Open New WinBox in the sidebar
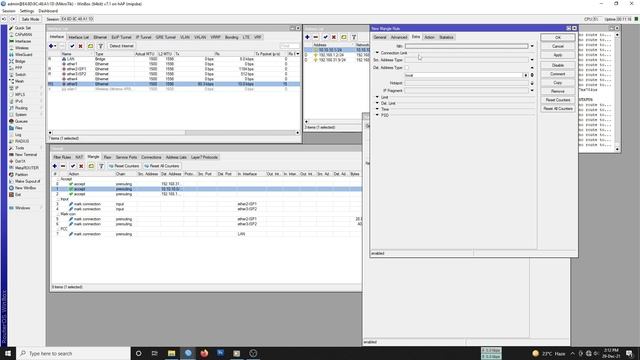Viewport: 640px width, 360px height. point(25,188)
